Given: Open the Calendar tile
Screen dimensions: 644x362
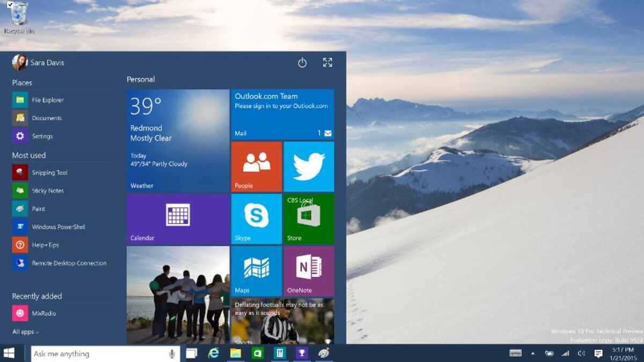Looking at the screenshot, I should tap(177, 218).
